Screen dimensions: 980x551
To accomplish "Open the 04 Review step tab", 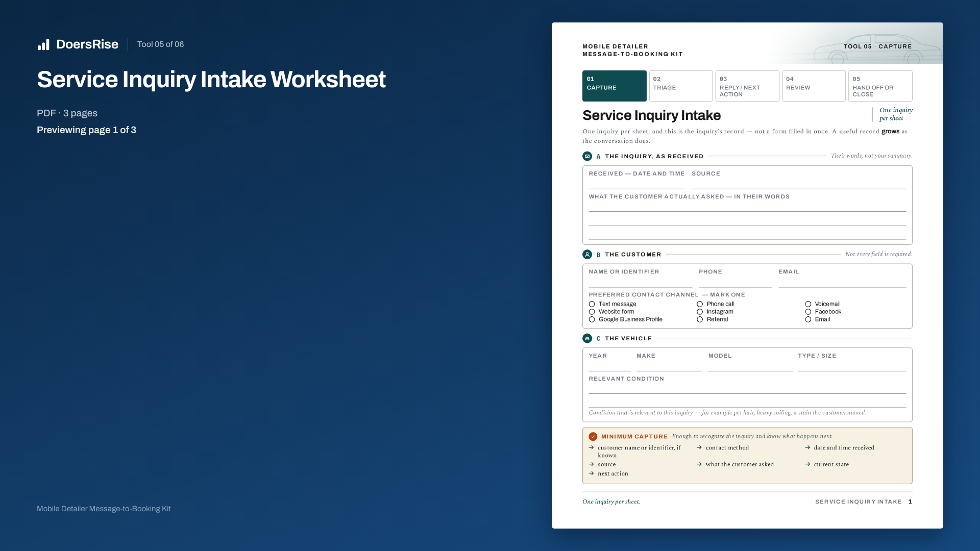I will (x=814, y=86).
